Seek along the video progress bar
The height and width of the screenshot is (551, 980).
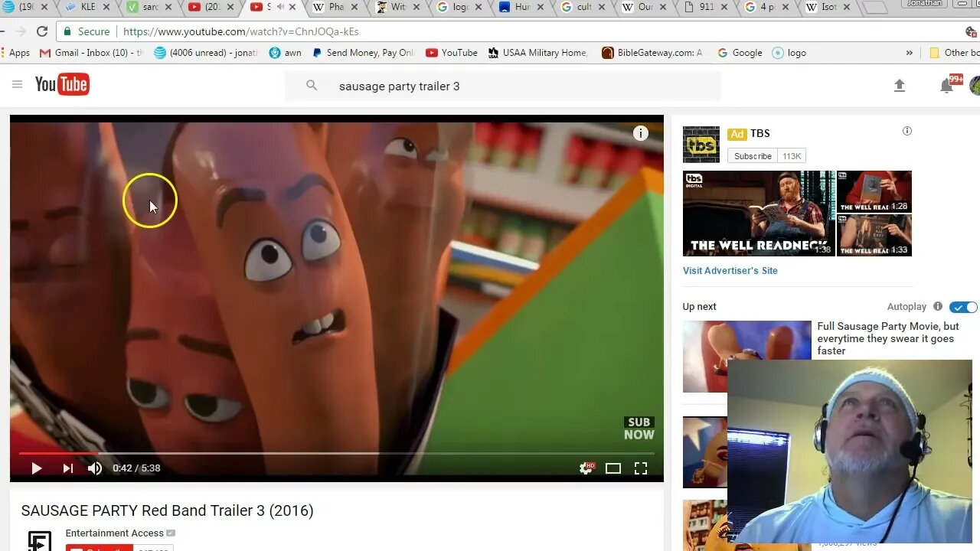(337, 454)
